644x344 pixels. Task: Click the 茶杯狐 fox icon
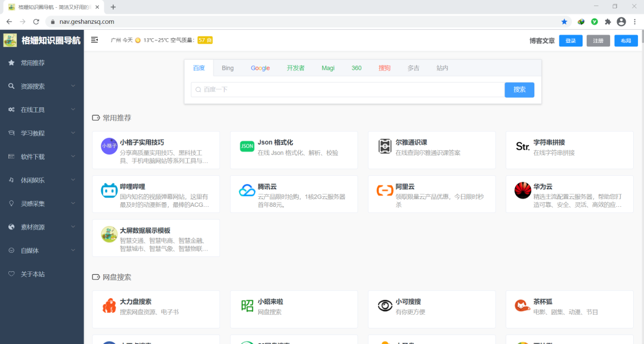[522, 306]
